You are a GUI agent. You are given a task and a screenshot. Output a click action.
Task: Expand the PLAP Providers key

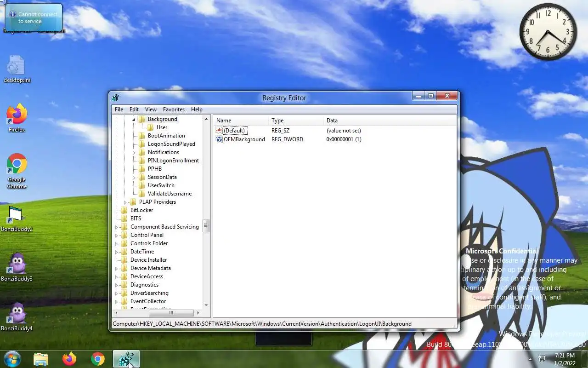tap(125, 202)
